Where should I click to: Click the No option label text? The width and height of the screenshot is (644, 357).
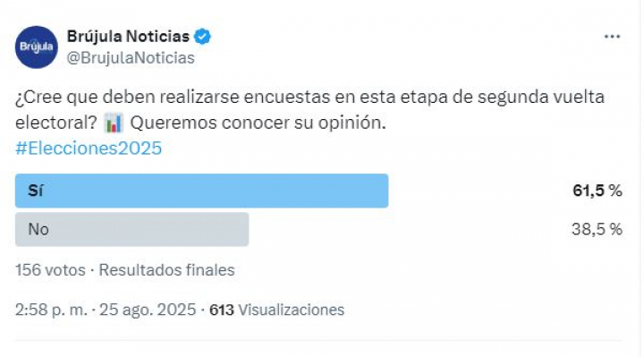click(x=38, y=229)
